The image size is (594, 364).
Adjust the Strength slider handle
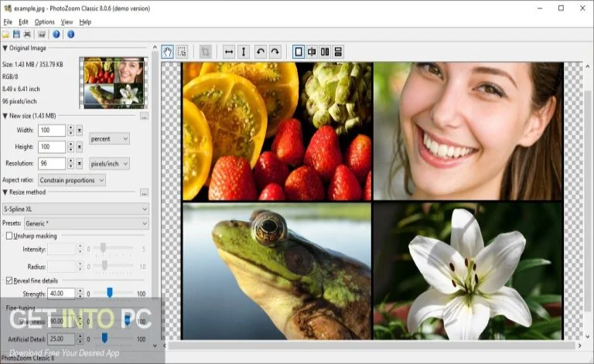110,292
